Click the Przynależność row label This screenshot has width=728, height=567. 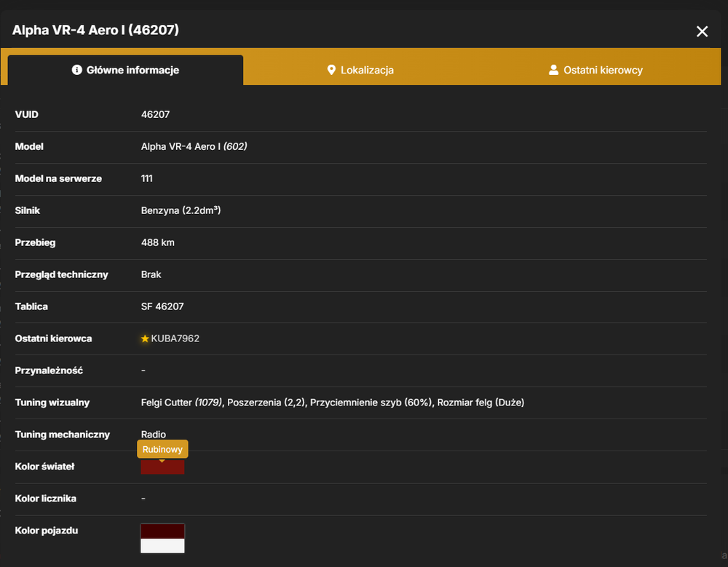(49, 370)
